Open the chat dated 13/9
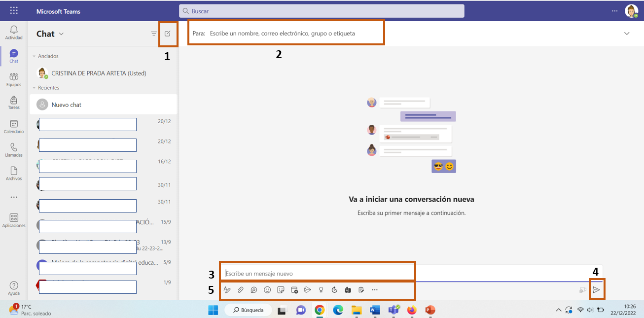644x318 pixels. (x=104, y=246)
